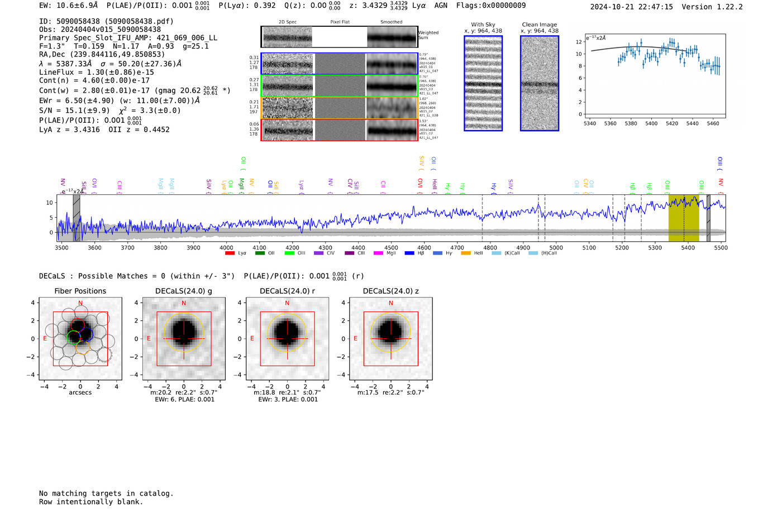782x532 pixels.
Task: Click the red Lyα legend swatch
Action: tap(230, 253)
